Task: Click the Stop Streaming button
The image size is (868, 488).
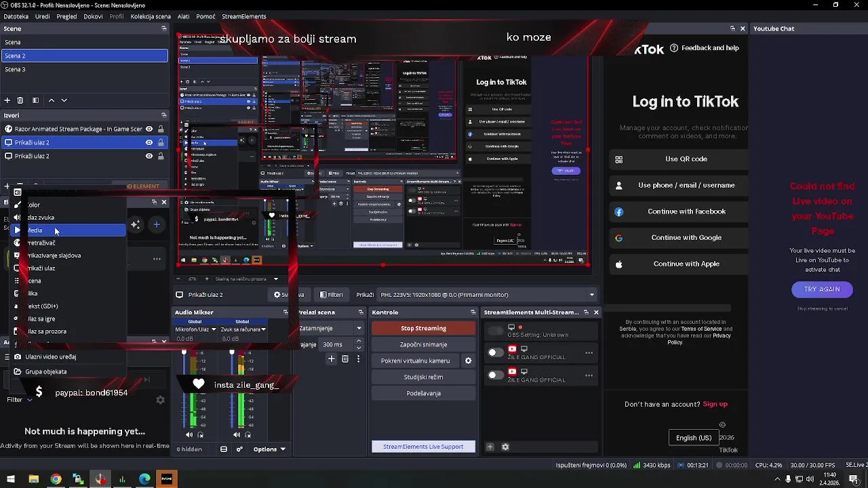Action: (423, 328)
